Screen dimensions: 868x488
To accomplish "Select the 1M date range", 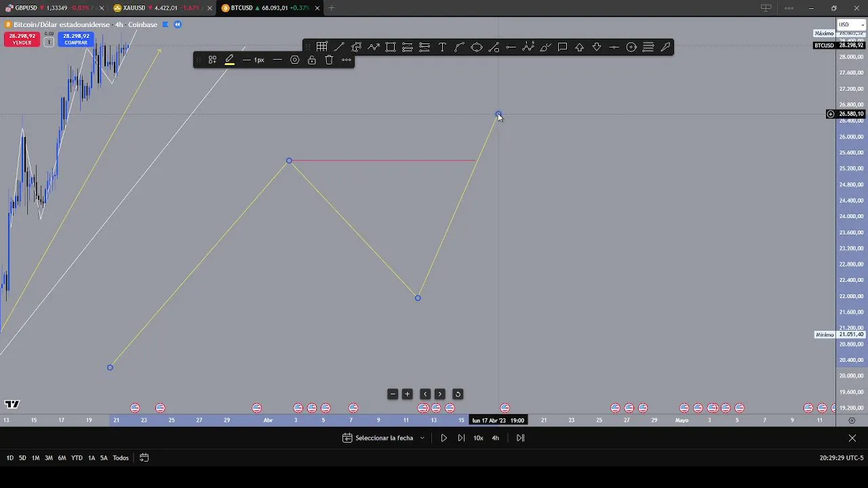I will (35, 458).
